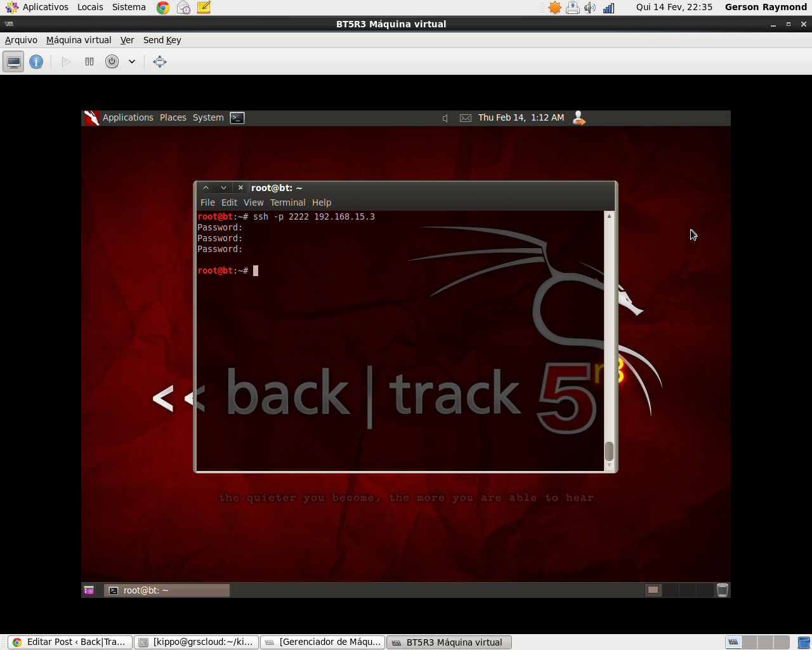
Task: Open the software update tray icon
Action: [573, 8]
